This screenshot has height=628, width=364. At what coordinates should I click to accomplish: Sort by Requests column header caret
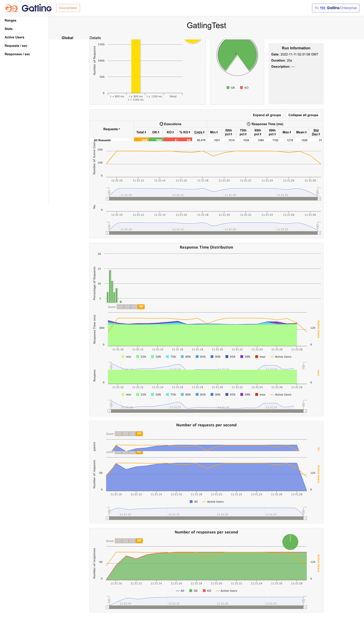pos(119,129)
